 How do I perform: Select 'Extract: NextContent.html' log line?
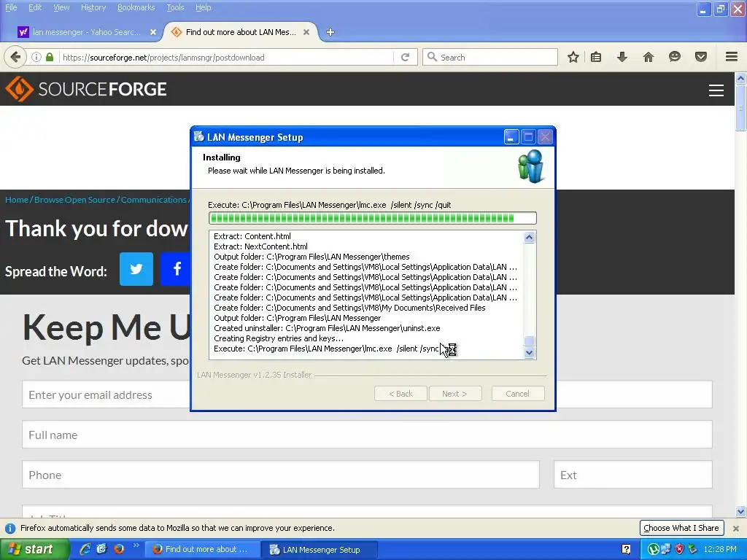coord(260,246)
